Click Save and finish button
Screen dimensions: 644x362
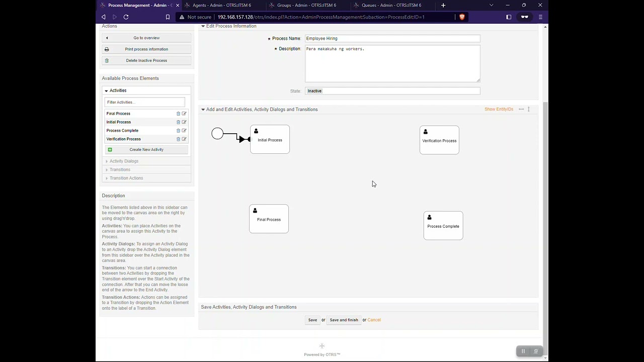tap(344, 320)
